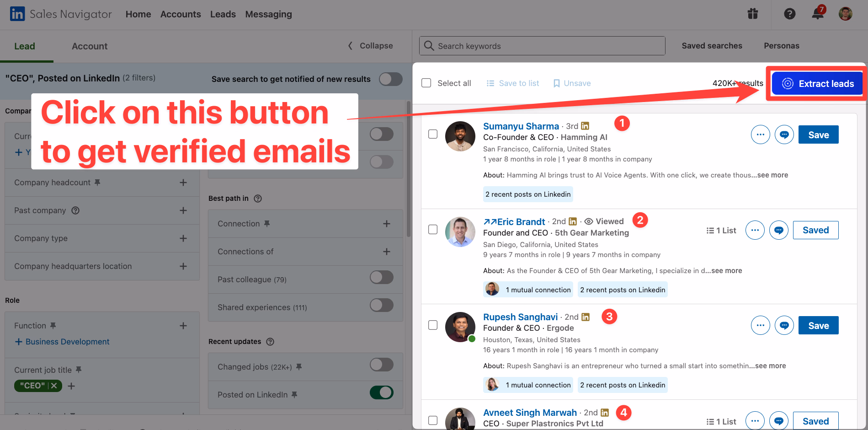
Task: Click see more on Hamming AI About
Action: pyautogui.click(x=772, y=175)
